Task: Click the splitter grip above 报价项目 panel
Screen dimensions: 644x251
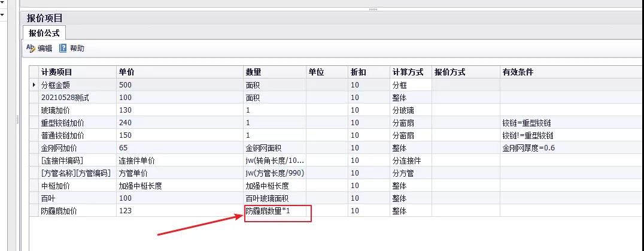Action: click(x=373, y=9)
